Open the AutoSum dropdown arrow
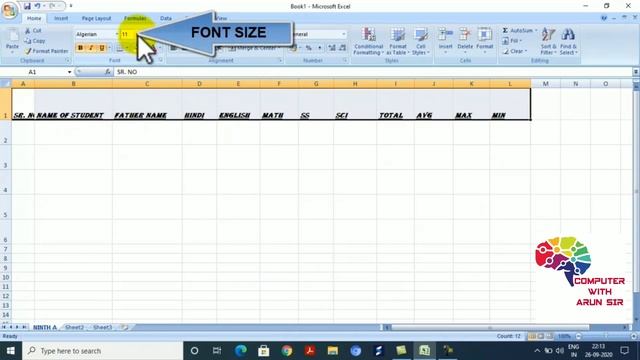The width and height of the screenshot is (640, 360). (x=536, y=31)
